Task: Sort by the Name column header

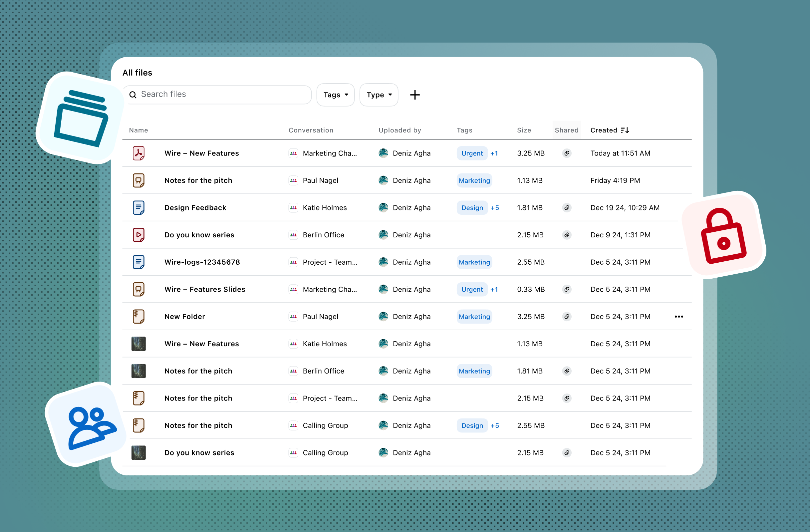Action: pyautogui.click(x=138, y=131)
